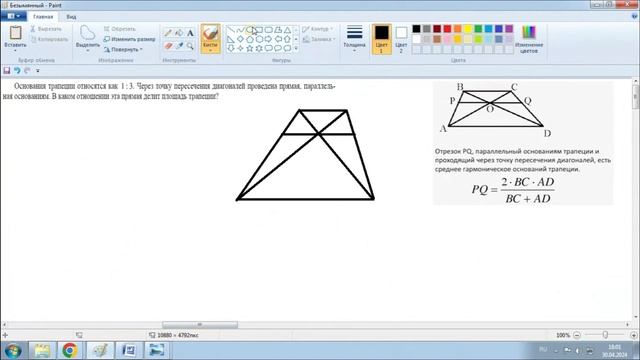Pick the yellow color swatch

468,29
